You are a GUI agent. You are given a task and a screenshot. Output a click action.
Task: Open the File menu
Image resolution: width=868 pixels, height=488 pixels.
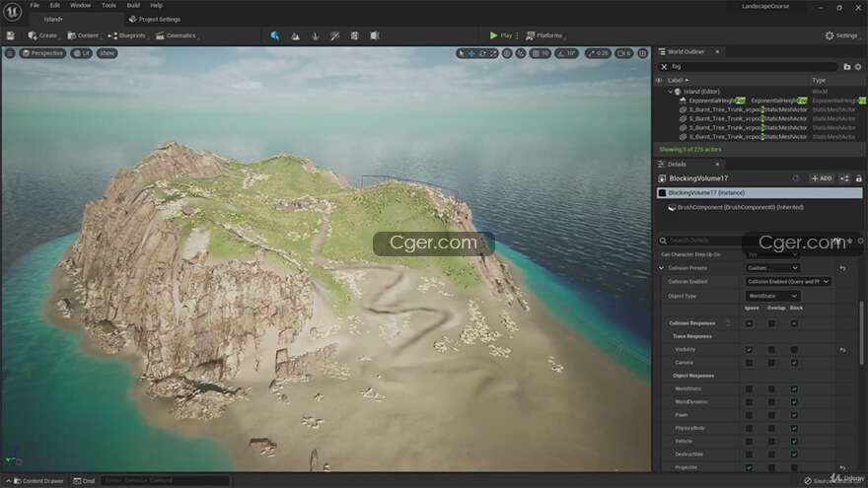pyautogui.click(x=35, y=6)
